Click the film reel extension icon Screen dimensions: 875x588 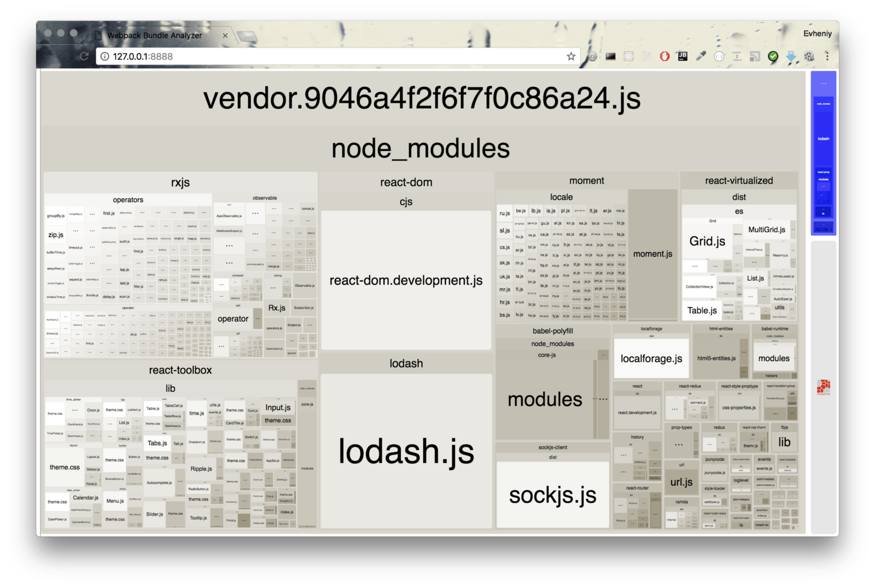[809, 56]
